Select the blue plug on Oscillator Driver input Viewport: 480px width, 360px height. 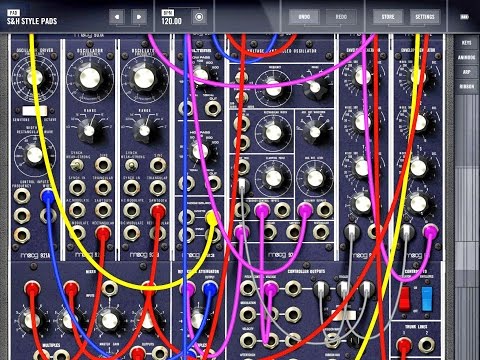pos(47,195)
